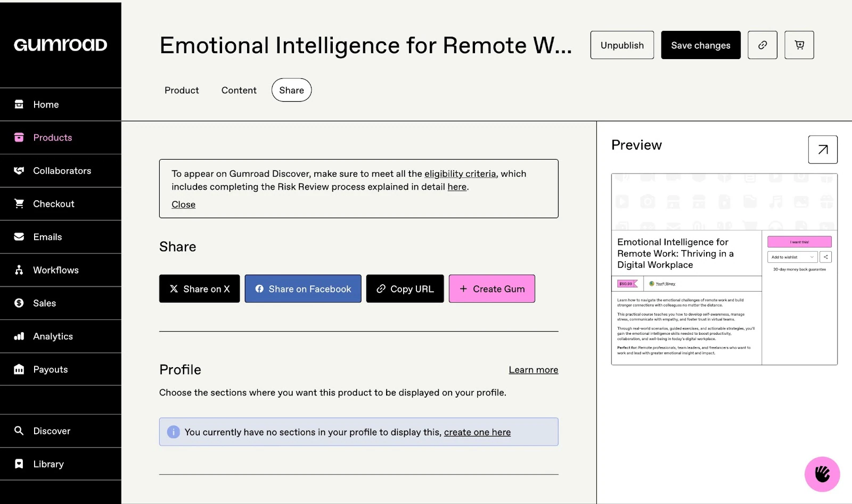Click the info icon in profile notice

[x=174, y=432]
